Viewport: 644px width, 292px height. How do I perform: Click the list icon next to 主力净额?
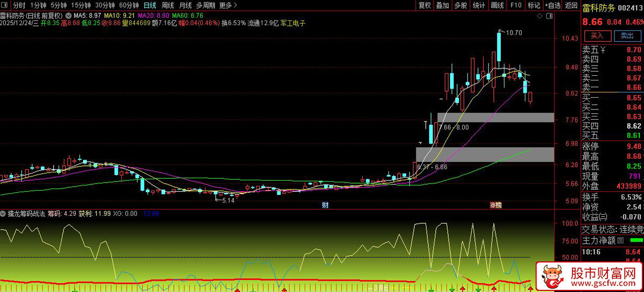click(620, 240)
